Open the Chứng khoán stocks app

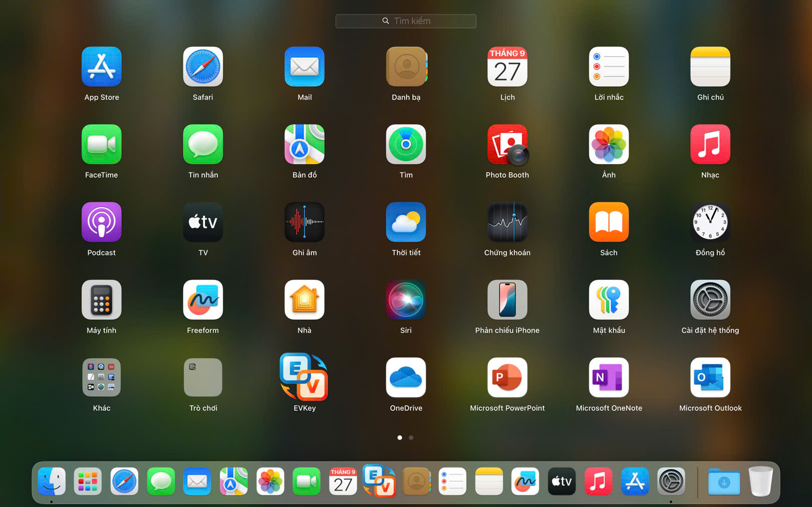pyautogui.click(x=507, y=222)
